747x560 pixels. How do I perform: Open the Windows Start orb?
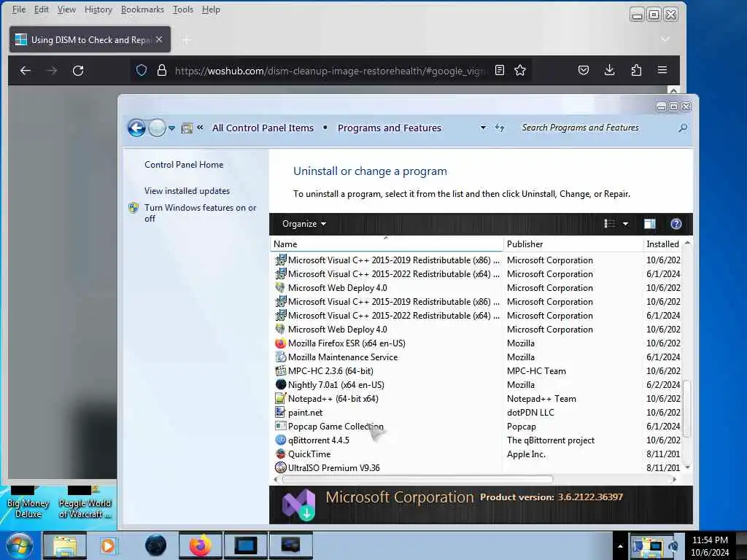point(19,545)
